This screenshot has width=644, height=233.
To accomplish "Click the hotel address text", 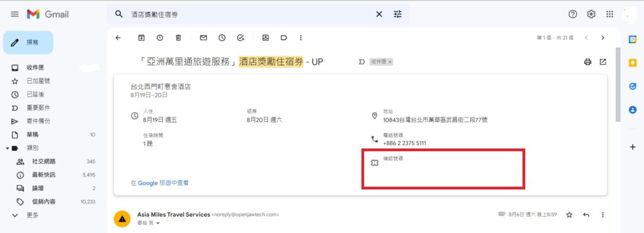I will point(435,120).
